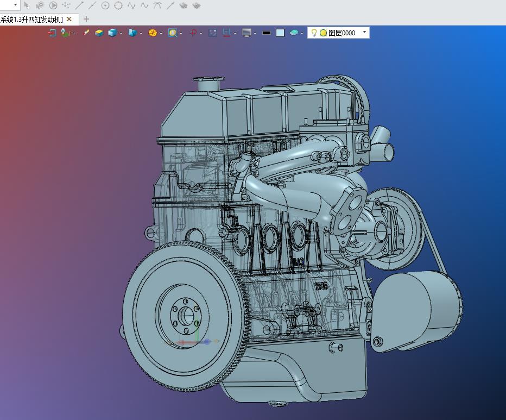Expand the arrow next to shaded cube icon
Image resolution: width=506 pixels, height=420 pixels.
pos(121,33)
